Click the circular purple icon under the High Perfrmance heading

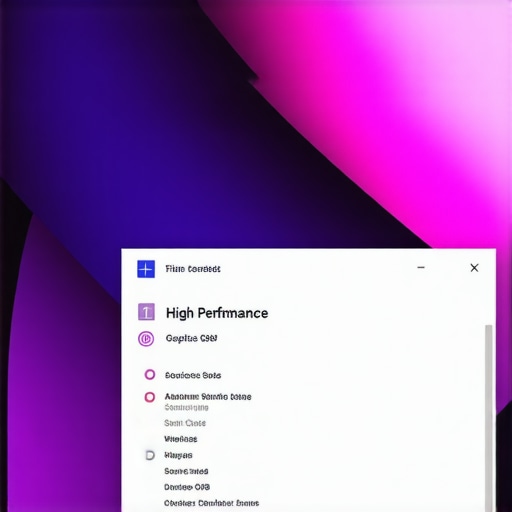[x=146, y=339]
